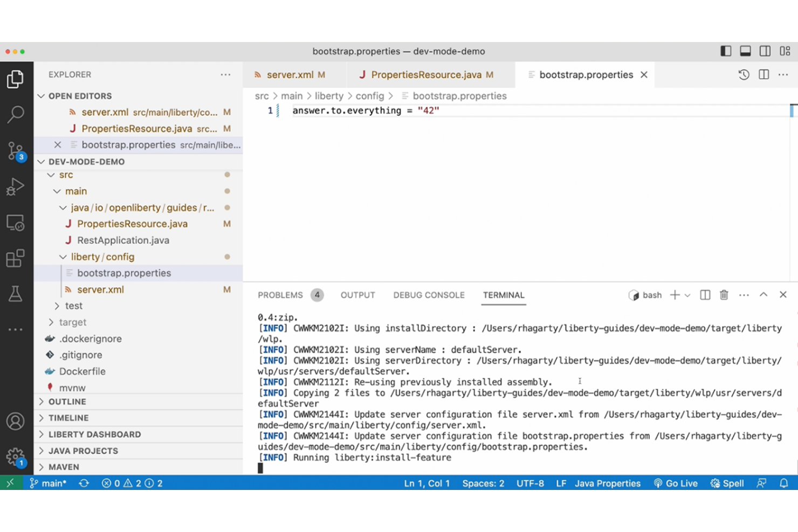Screen dimensions: 798x532
Task: Open notifications bell in status bar
Action: (x=784, y=483)
